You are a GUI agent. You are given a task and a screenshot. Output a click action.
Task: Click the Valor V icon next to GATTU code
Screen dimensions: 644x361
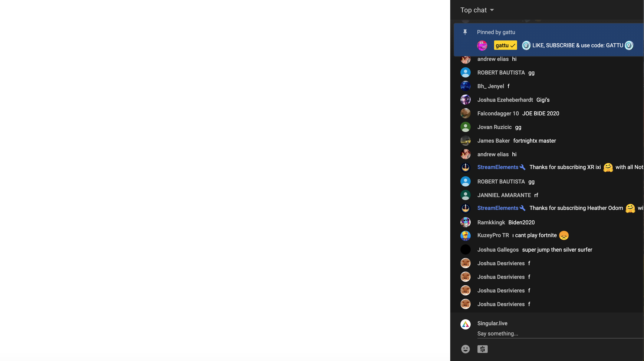[x=628, y=45]
